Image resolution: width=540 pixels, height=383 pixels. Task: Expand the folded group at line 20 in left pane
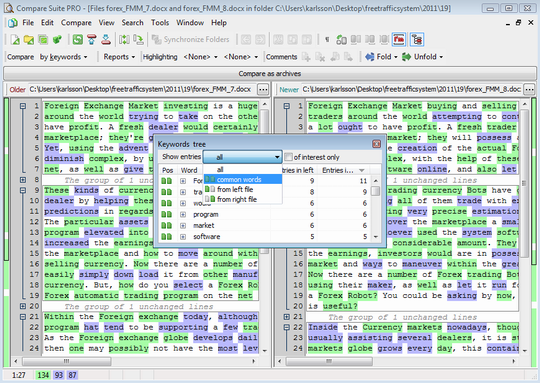23,306
